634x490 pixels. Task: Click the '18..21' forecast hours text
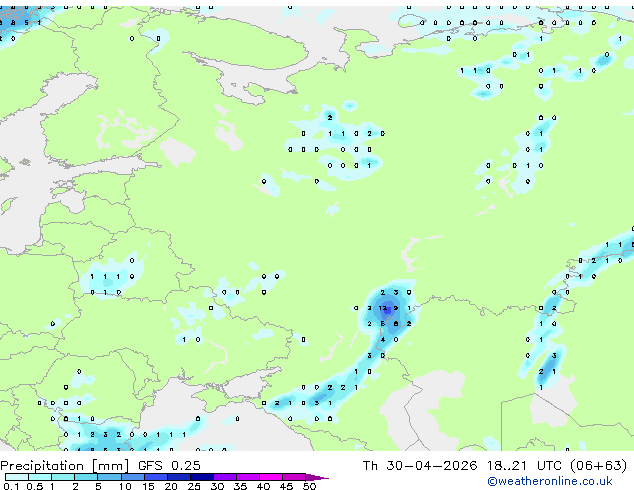[x=507, y=466]
